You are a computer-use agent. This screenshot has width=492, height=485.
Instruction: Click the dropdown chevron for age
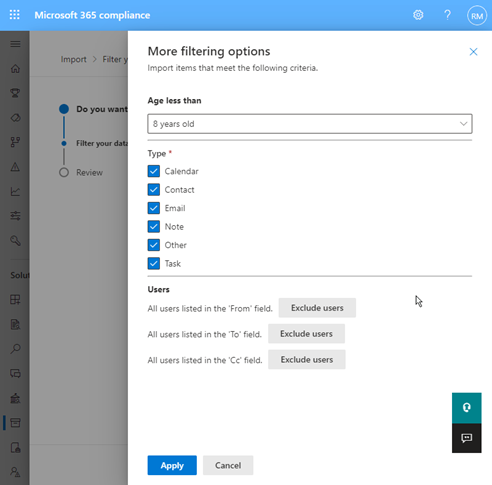tap(463, 124)
